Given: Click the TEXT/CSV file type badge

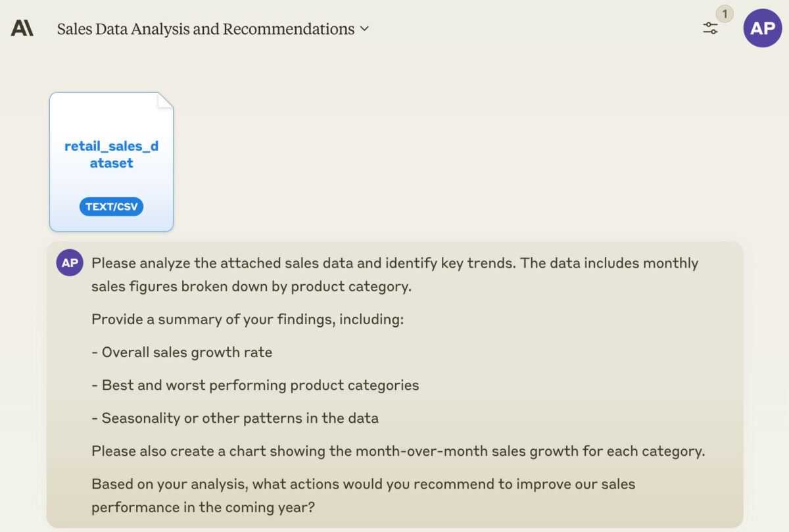Looking at the screenshot, I should point(111,206).
